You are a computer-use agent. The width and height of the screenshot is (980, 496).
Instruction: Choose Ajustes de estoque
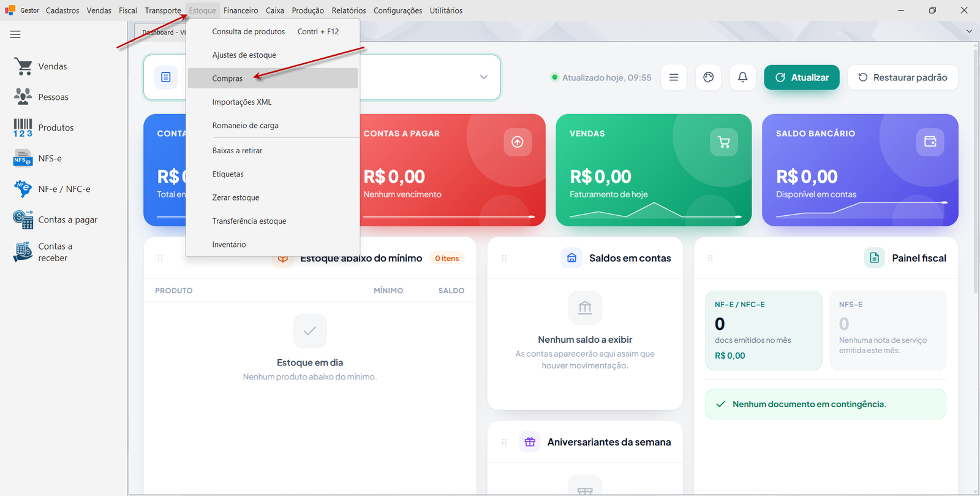tap(273, 55)
